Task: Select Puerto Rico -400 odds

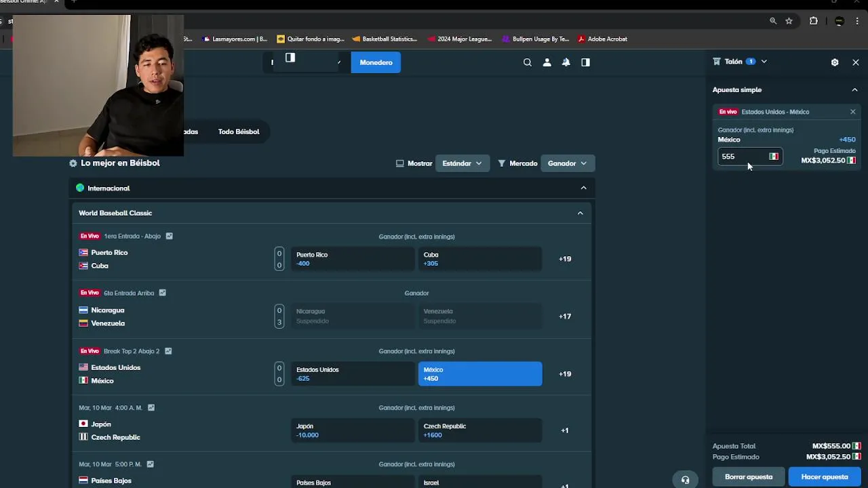Action: pyautogui.click(x=353, y=259)
